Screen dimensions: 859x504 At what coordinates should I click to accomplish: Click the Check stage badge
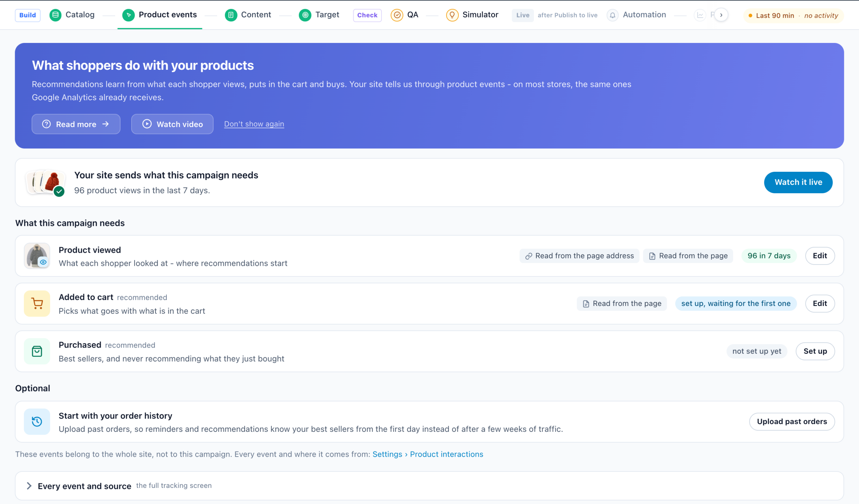[x=367, y=15]
